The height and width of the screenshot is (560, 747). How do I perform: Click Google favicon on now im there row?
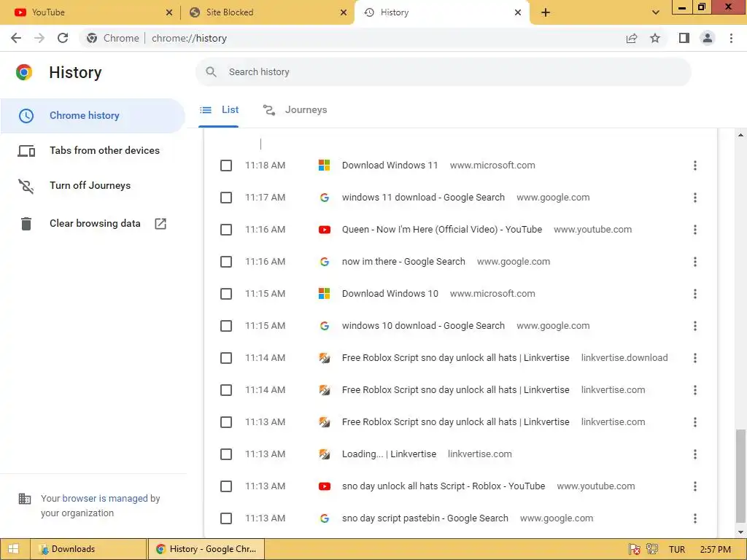(325, 262)
